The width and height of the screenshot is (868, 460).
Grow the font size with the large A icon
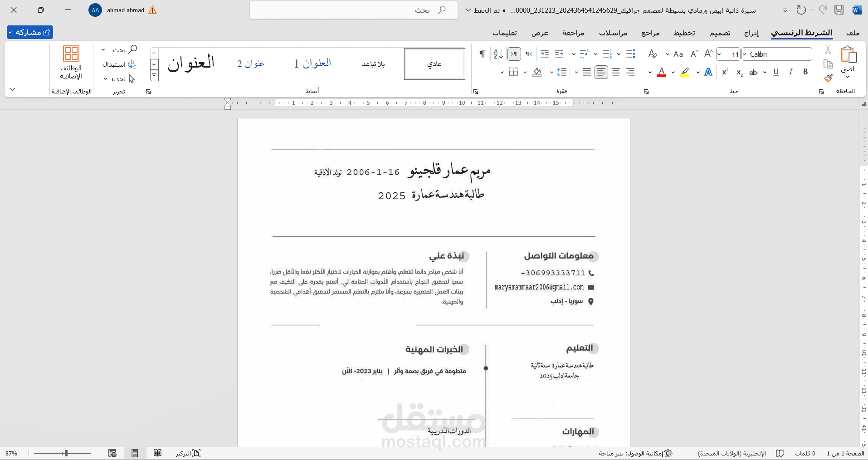point(708,54)
